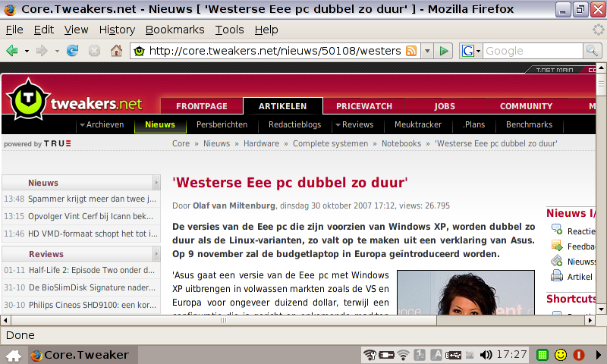The image size is (607, 364).
Task: Click the tweakers.net logo
Action: [x=74, y=100]
